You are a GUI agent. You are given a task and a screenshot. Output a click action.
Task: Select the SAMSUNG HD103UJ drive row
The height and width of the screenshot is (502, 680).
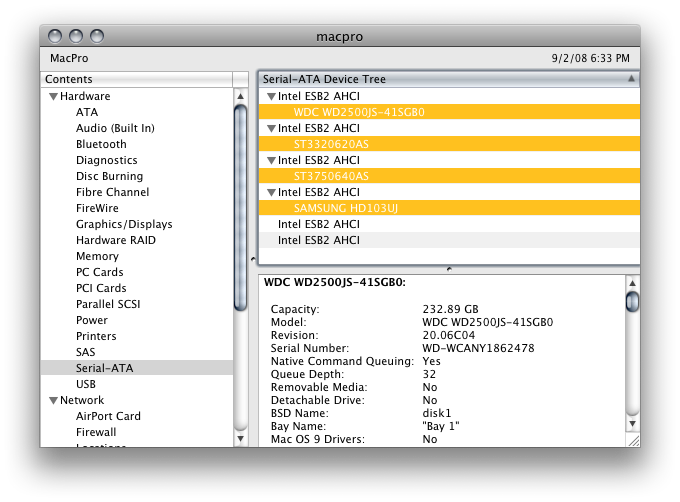(449, 209)
